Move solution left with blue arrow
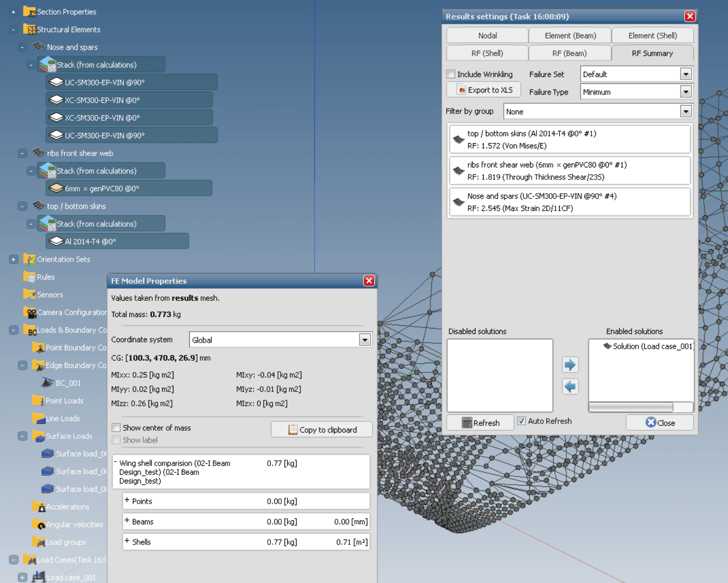Viewport: 728px width, 583px height. (570, 387)
